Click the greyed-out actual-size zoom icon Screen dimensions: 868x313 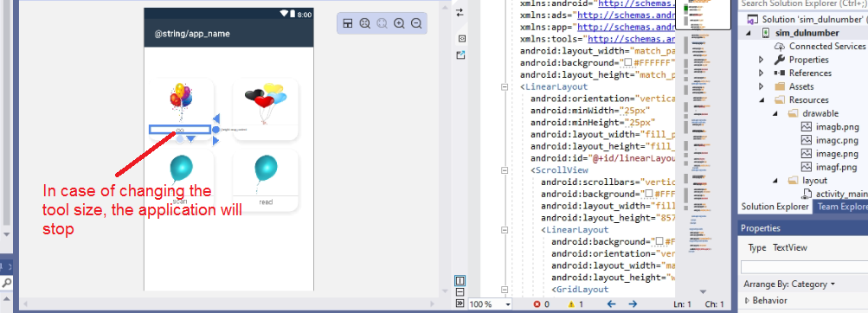point(382,23)
